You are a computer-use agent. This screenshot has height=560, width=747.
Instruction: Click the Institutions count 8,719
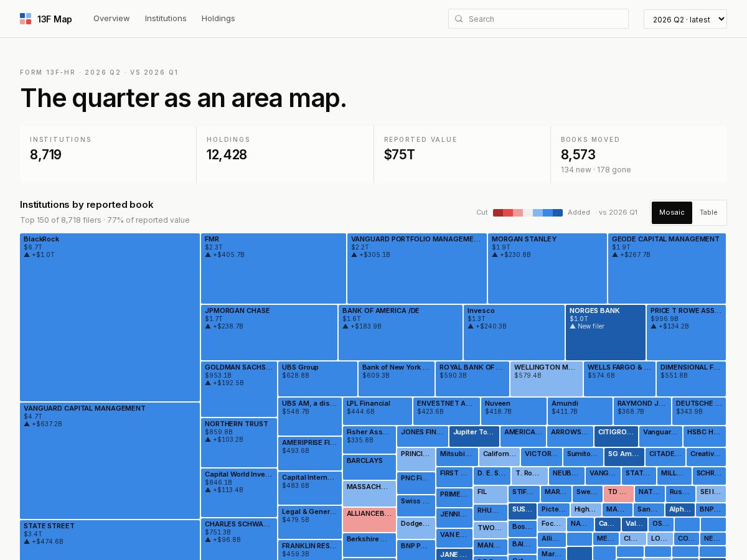45,155
